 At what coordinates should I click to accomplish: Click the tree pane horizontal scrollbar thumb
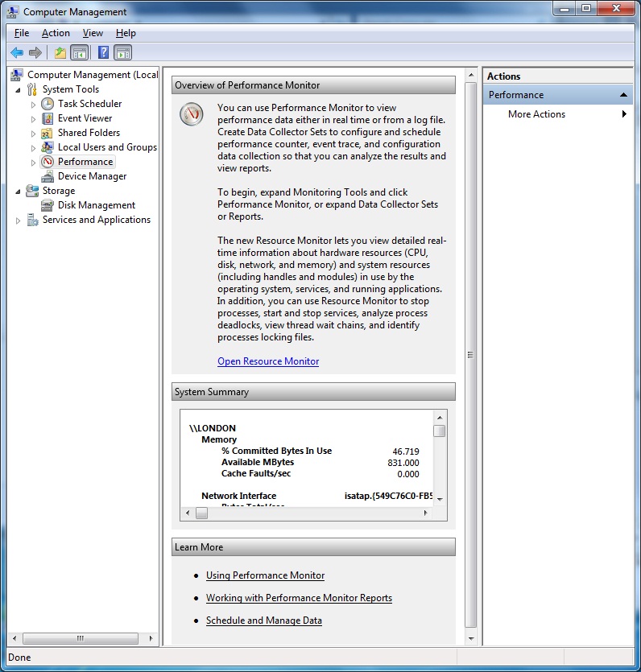coord(81,638)
